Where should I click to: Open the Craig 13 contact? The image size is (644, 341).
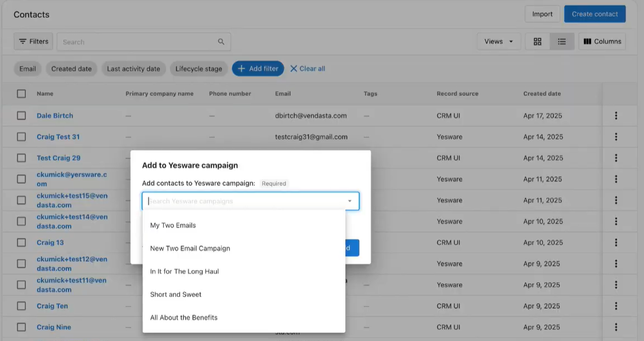[50, 243]
